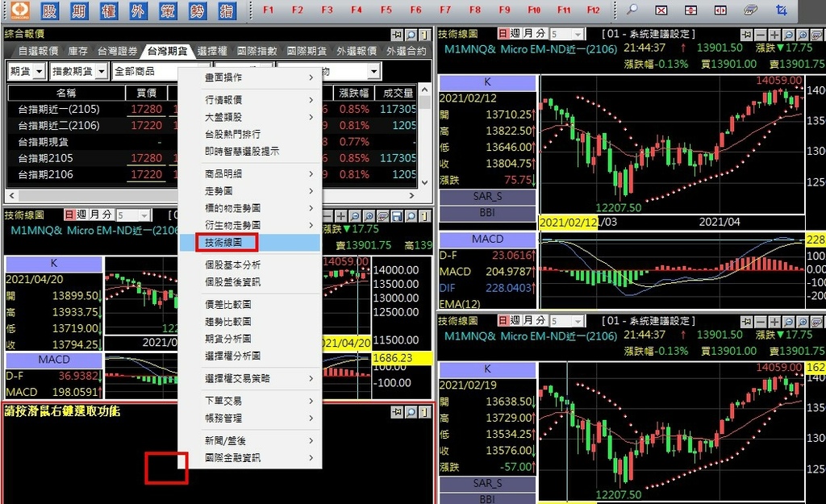Click the '1' icon in 綜合報價 header
The image size is (826, 504).
click(x=424, y=35)
